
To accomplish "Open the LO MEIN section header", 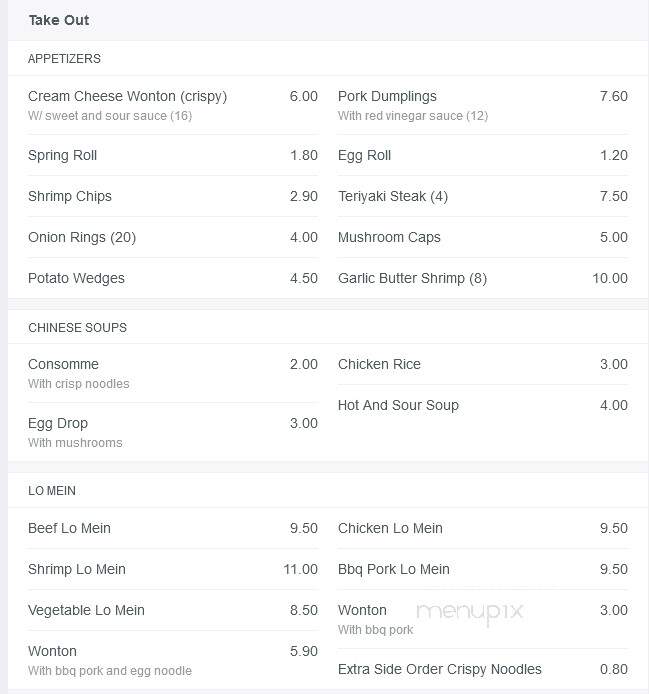I will pos(52,490).
